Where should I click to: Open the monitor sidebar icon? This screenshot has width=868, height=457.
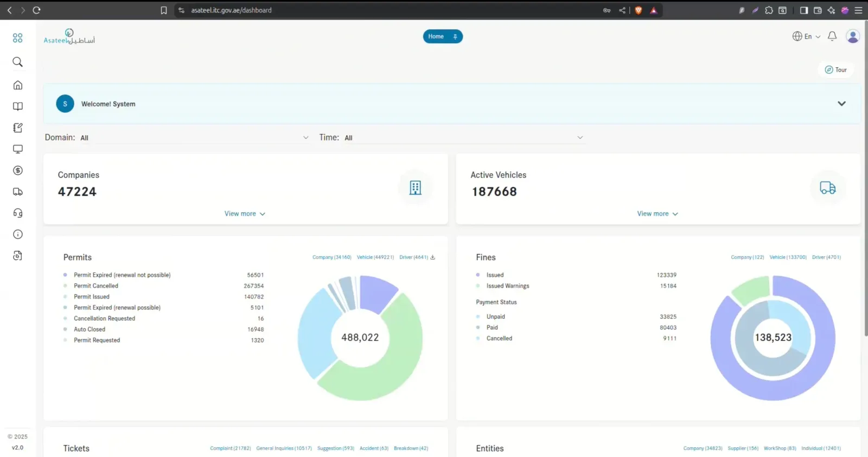(17, 149)
